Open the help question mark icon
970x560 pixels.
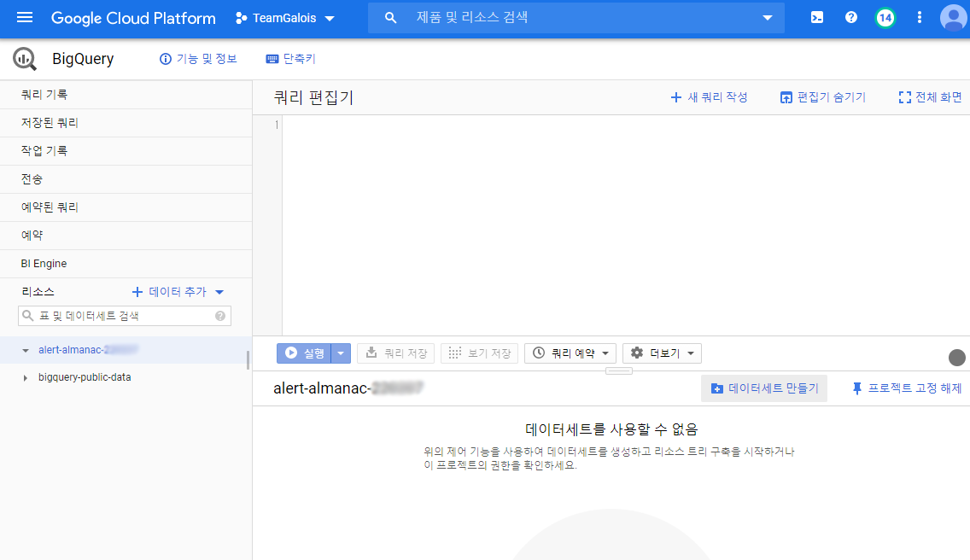click(x=851, y=17)
